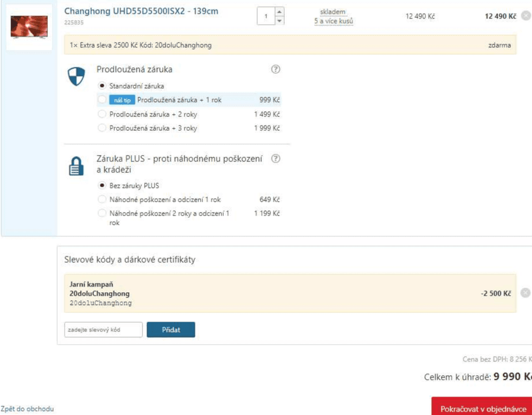Viewport: 532px width, 415px height.
Task: Choose Prodloužená záruka + 2 roky
Action: [102, 114]
